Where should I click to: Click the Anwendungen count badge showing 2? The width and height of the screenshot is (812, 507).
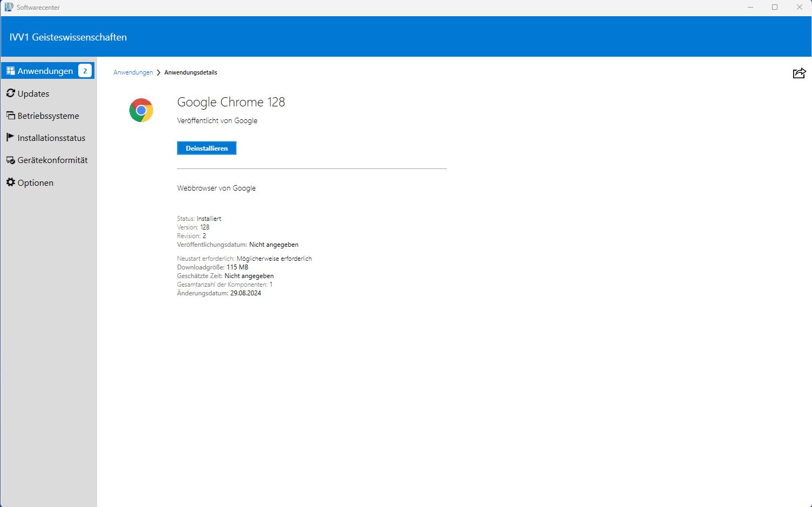(x=85, y=71)
